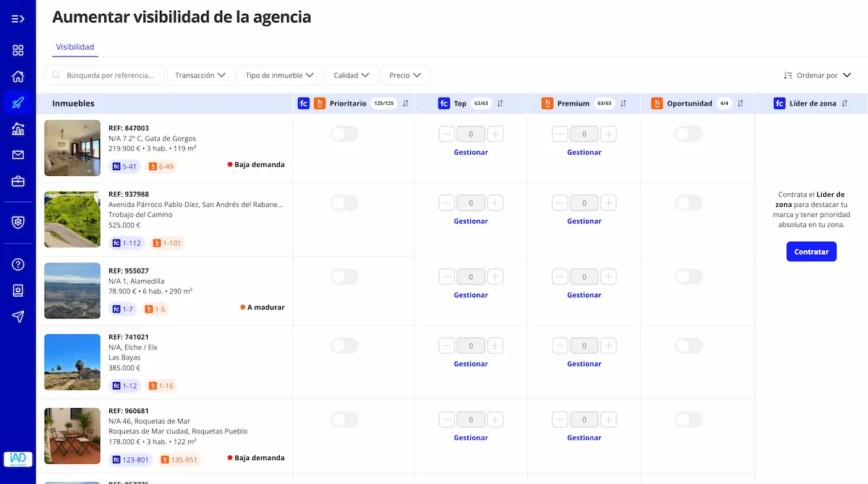868x484 pixels.
Task: Open the dashboard grid icon in sidebar
Action: (18, 50)
